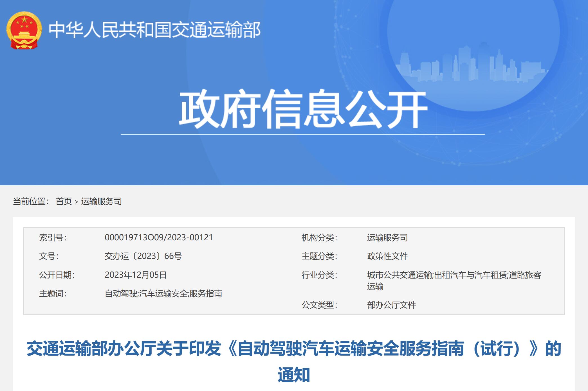This screenshot has width=588, height=391.
Task: Open the 中华人民共和国交通运输部 site title
Action: (155, 30)
